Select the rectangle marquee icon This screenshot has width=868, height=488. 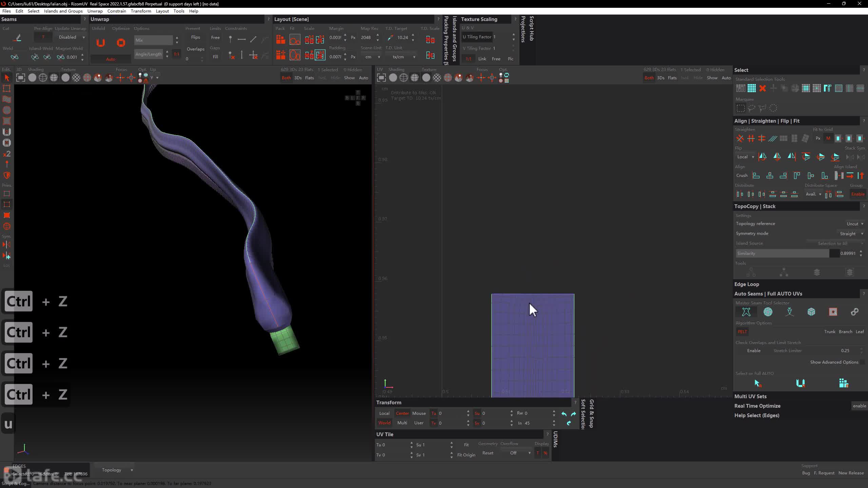[741, 108]
